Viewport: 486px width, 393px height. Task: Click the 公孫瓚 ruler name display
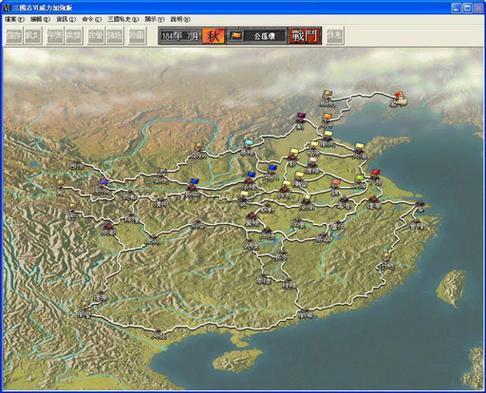point(265,36)
